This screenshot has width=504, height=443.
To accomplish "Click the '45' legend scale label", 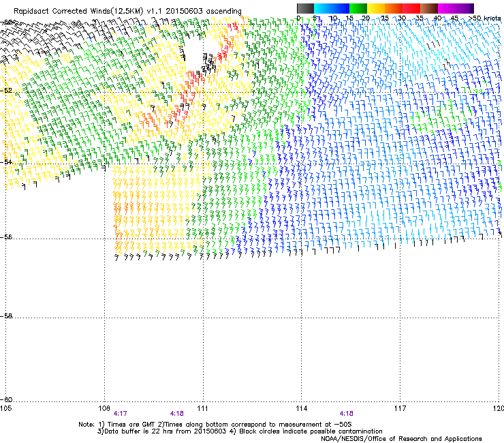I will pyautogui.click(x=454, y=18).
